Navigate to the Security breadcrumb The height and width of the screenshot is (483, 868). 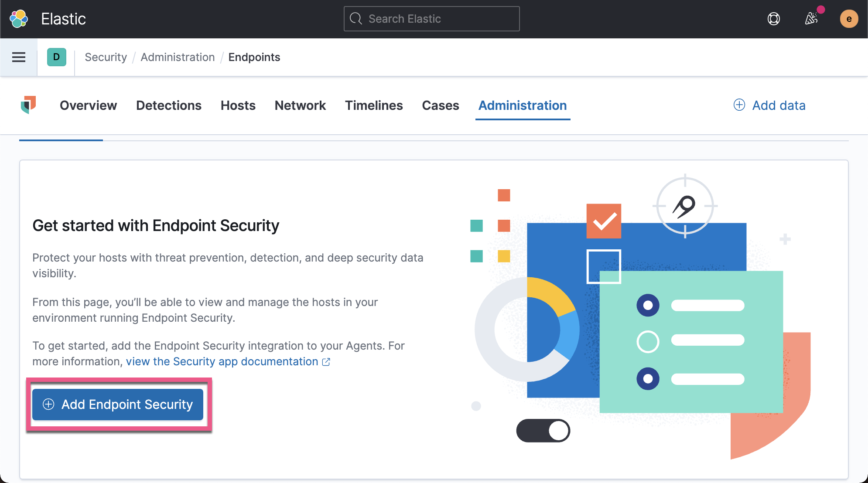pos(106,57)
